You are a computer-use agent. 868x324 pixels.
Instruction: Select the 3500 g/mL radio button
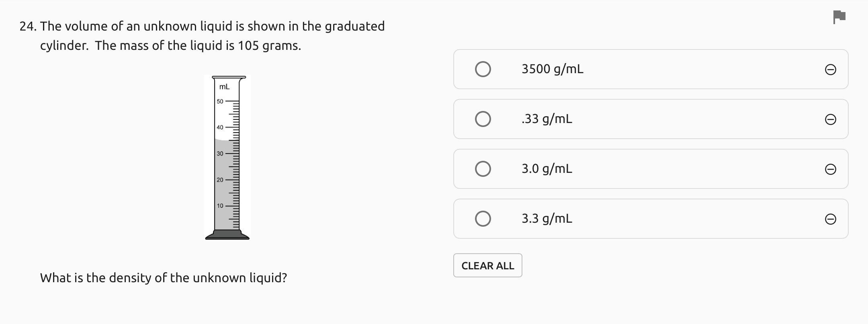(483, 69)
